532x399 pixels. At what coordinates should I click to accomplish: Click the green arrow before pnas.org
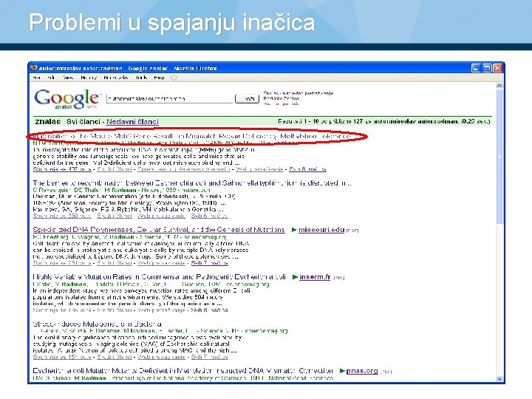(x=342, y=371)
